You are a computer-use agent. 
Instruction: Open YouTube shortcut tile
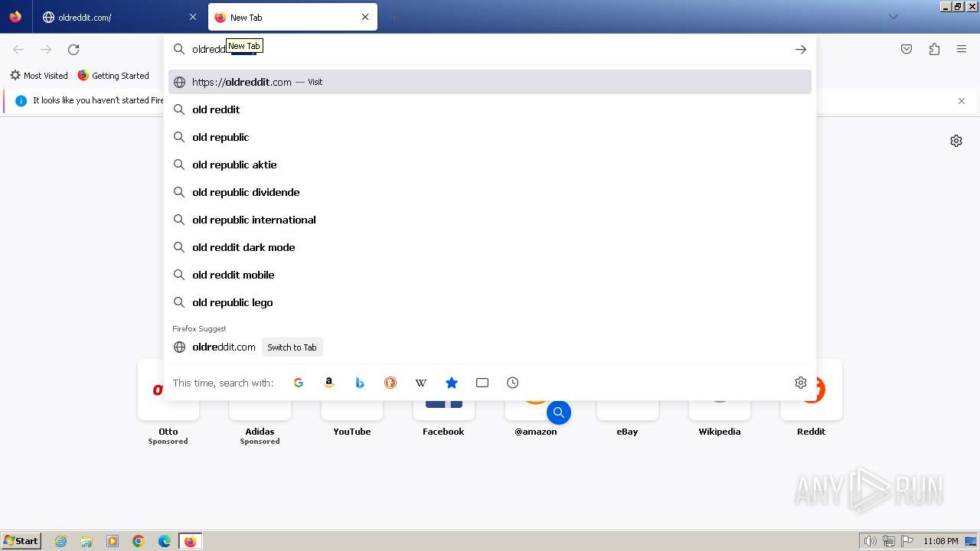(x=352, y=403)
